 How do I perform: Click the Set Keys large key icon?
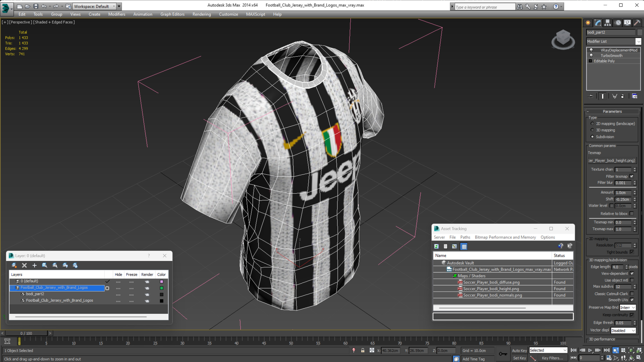503,354
